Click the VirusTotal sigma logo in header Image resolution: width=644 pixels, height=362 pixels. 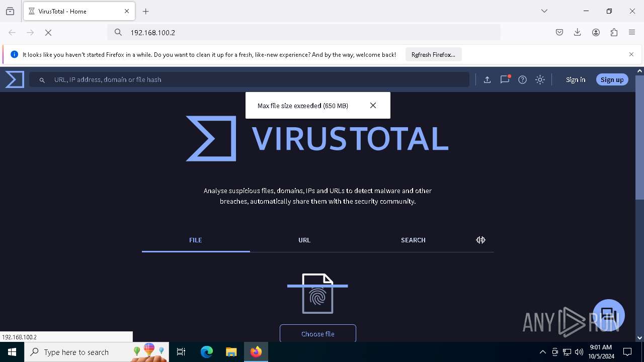(x=15, y=79)
